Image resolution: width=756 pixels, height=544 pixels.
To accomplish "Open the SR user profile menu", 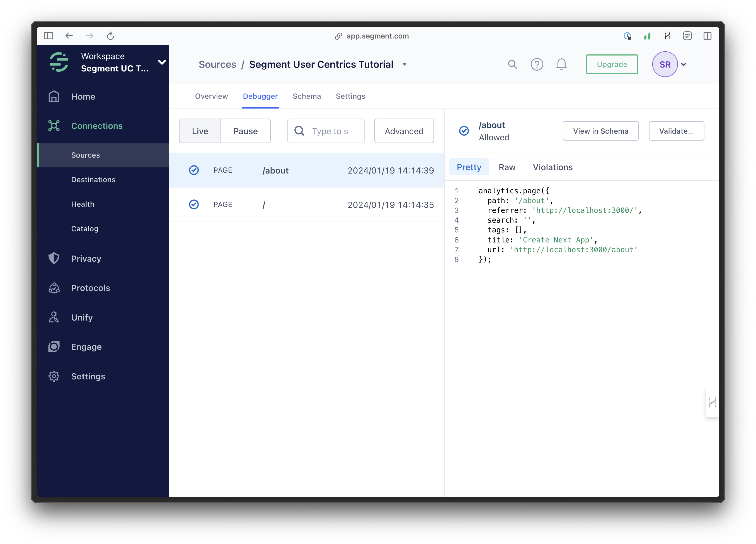I will coord(669,65).
